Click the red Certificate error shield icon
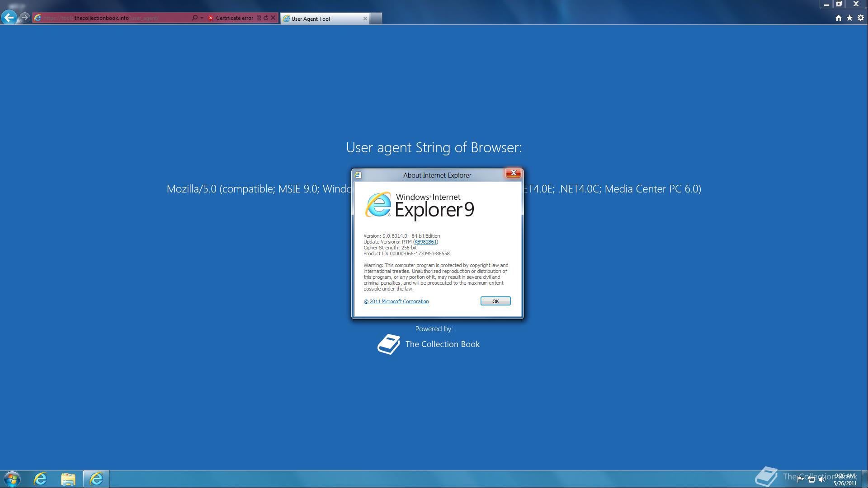The image size is (868, 488). [x=211, y=18]
